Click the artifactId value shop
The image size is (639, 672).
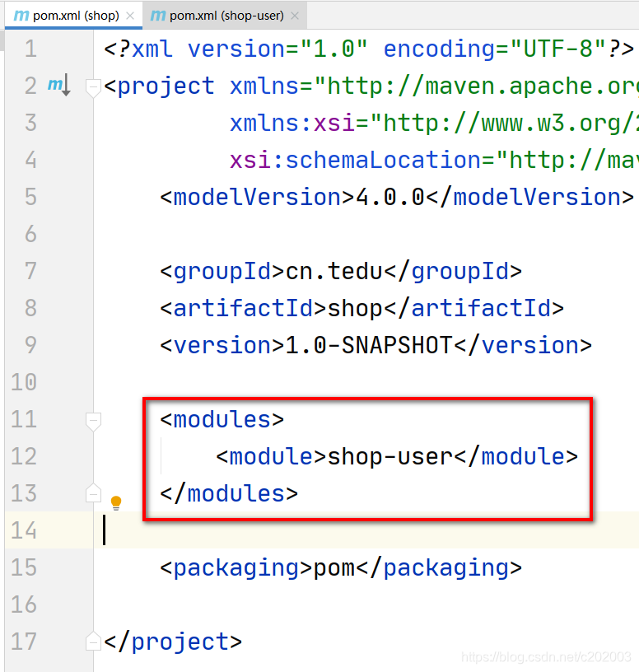tap(355, 309)
